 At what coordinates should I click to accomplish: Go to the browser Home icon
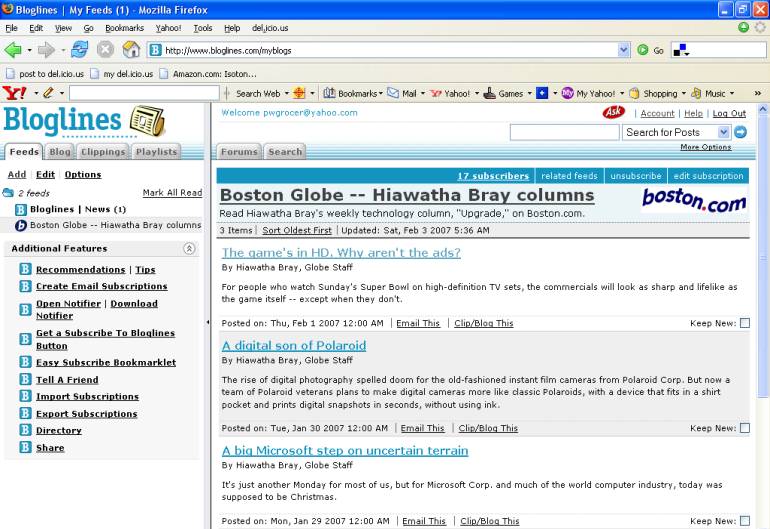[131, 50]
